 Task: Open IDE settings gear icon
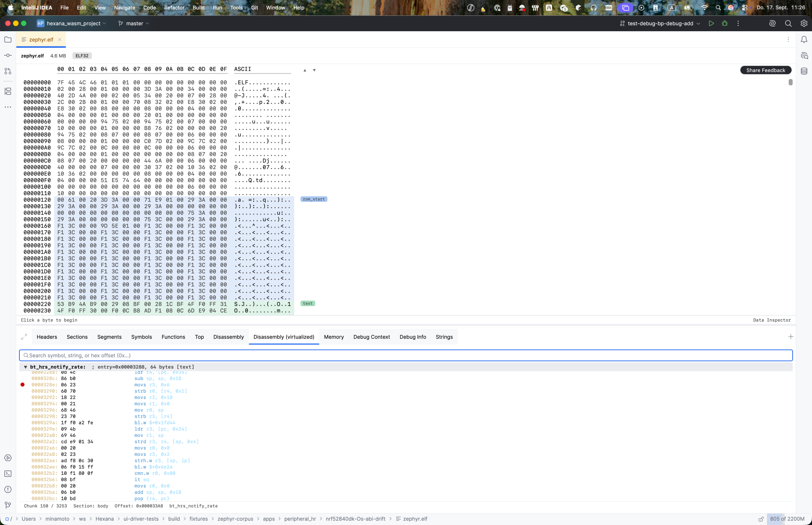click(x=804, y=23)
